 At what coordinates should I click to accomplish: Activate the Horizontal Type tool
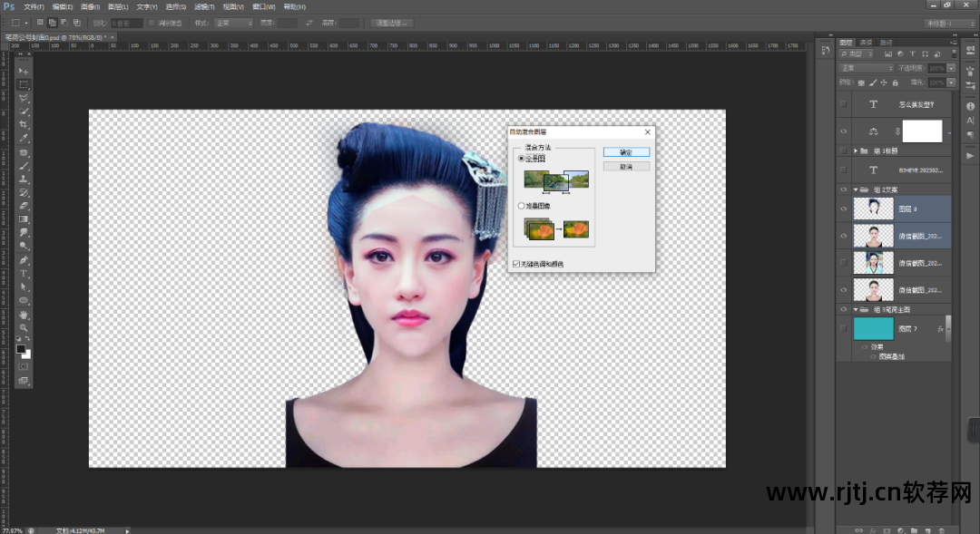[24, 274]
